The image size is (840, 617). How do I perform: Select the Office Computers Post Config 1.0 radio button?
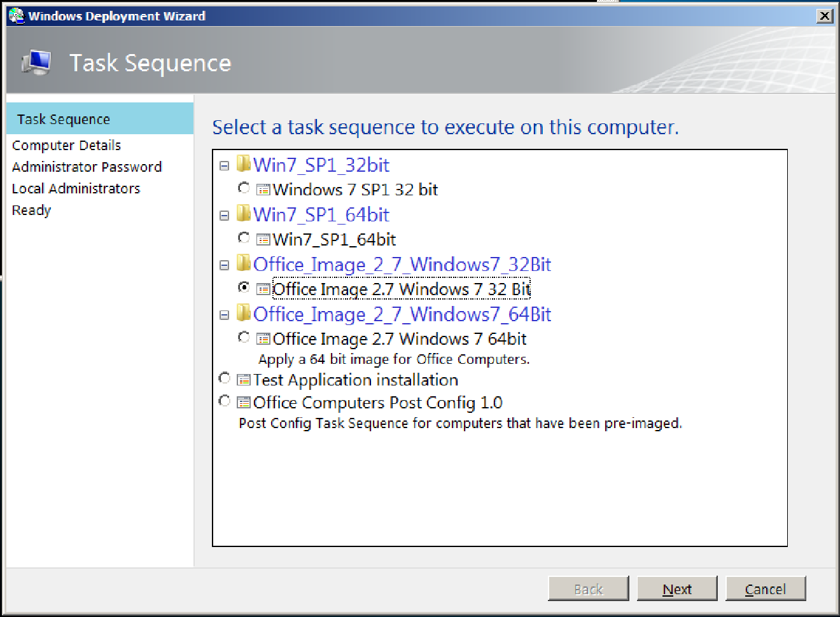coord(224,401)
